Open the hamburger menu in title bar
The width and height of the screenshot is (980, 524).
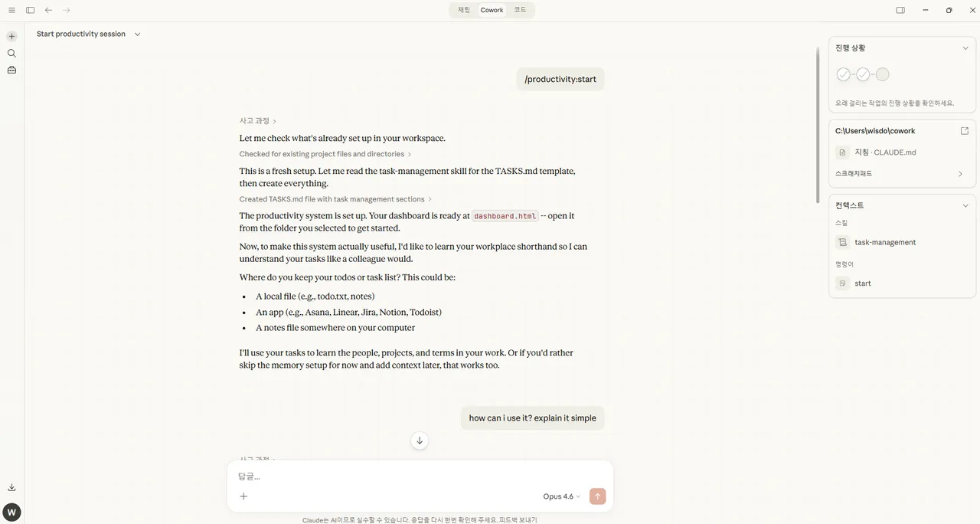[x=11, y=10]
